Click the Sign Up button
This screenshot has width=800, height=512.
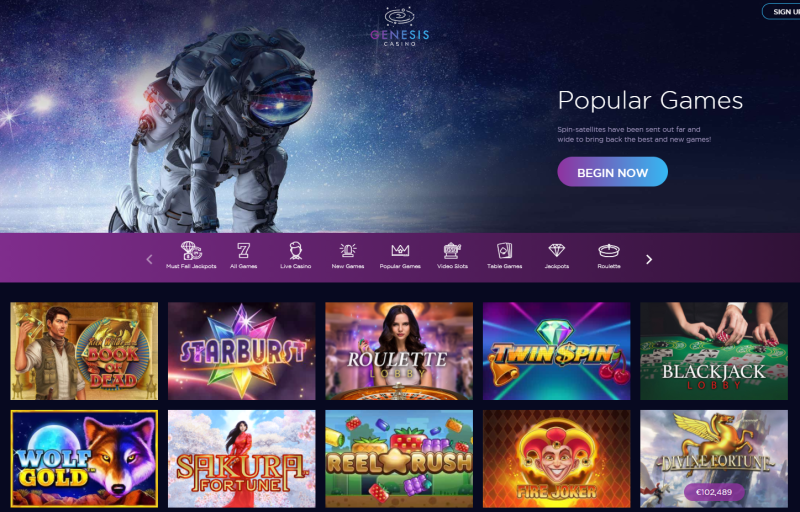coord(782,12)
